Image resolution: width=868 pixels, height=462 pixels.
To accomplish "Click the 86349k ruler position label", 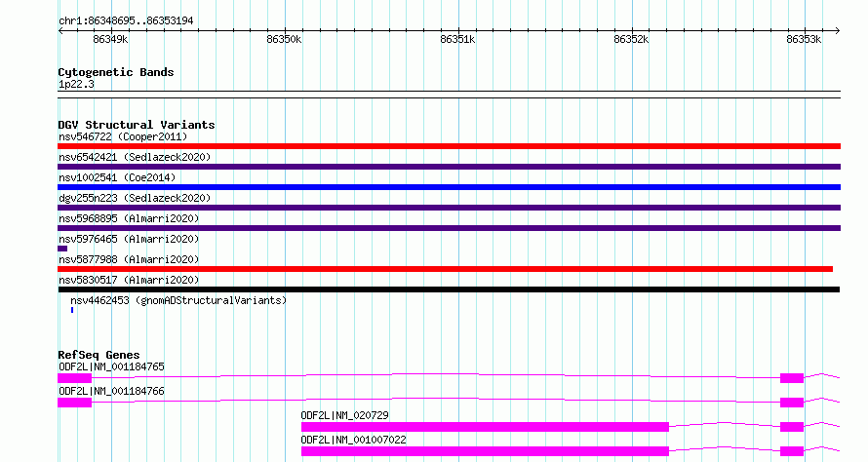I will point(110,40).
